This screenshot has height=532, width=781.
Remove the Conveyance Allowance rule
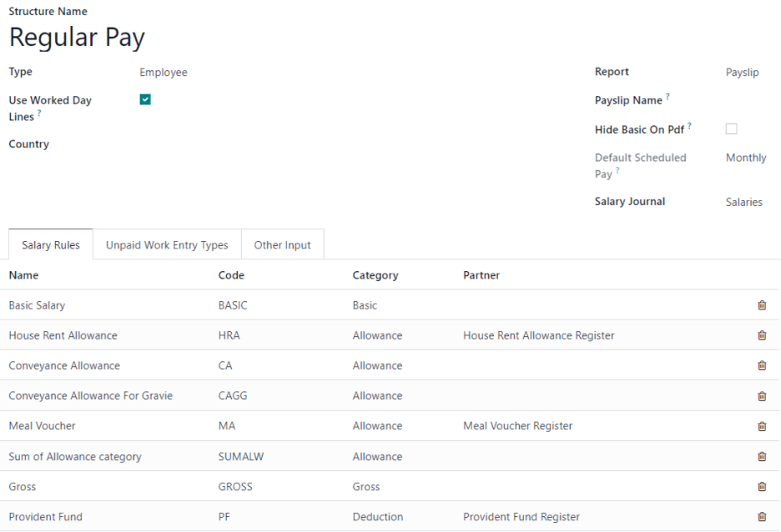tap(761, 366)
